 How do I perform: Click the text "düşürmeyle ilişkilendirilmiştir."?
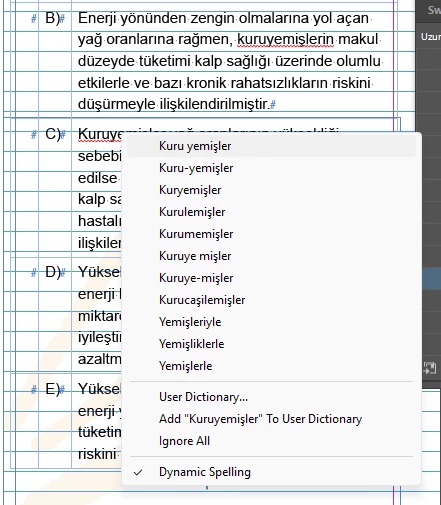173,104
